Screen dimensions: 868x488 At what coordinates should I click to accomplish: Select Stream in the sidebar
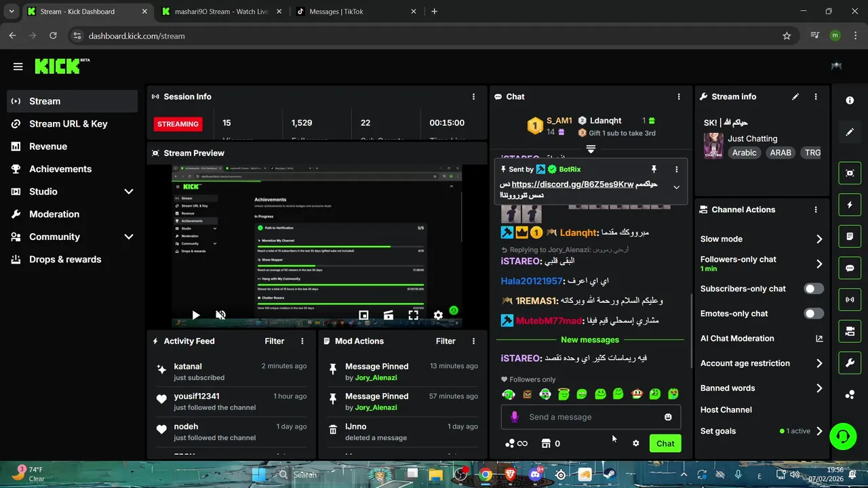pyautogui.click(x=72, y=101)
